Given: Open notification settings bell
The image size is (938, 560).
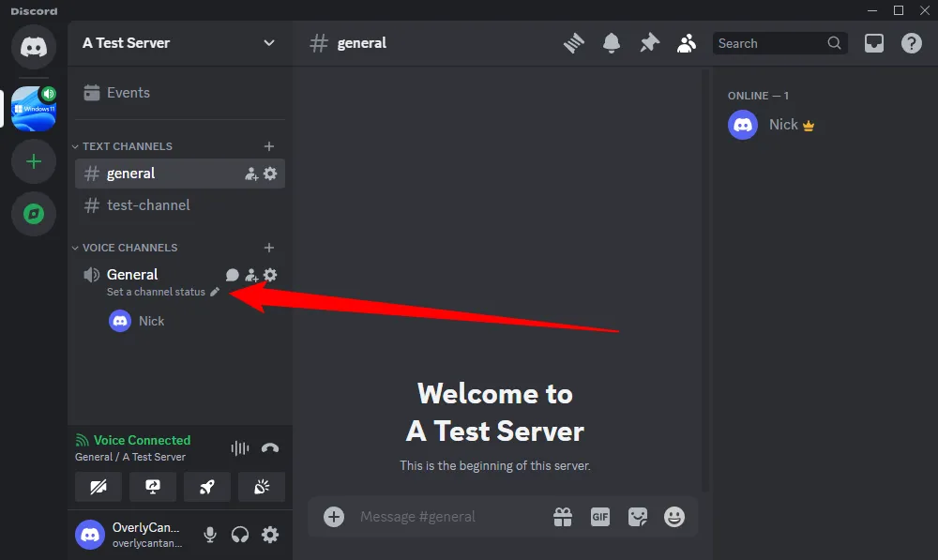Looking at the screenshot, I should click(x=612, y=43).
